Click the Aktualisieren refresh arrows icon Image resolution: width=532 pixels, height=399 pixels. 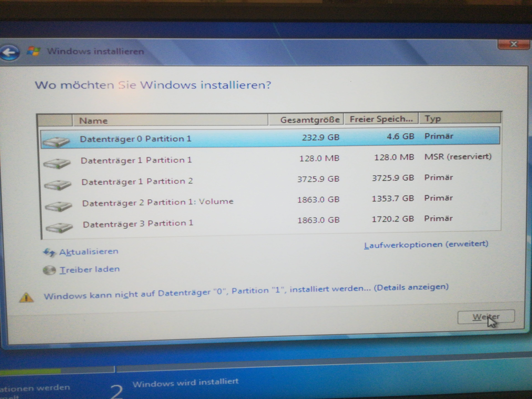point(49,253)
